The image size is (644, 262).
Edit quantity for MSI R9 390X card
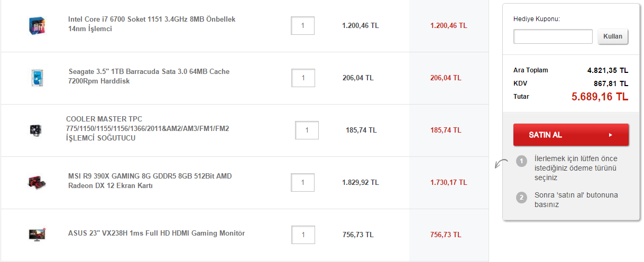pos(303,182)
